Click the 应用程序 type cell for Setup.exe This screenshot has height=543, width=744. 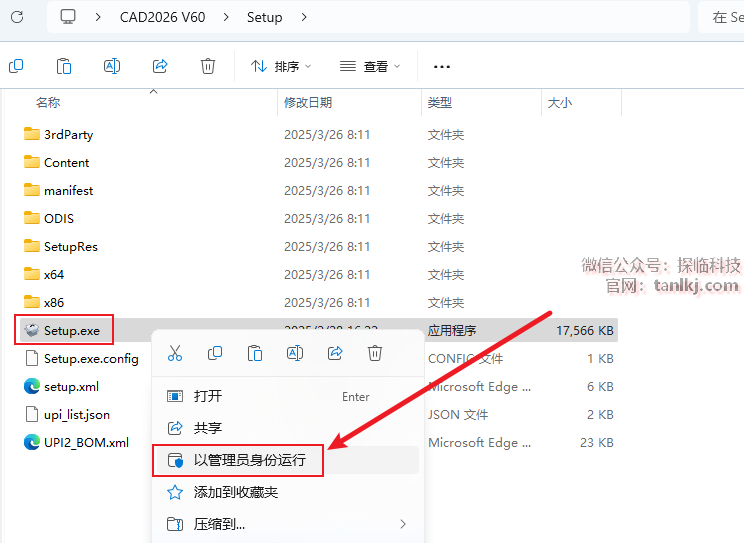pos(452,330)
